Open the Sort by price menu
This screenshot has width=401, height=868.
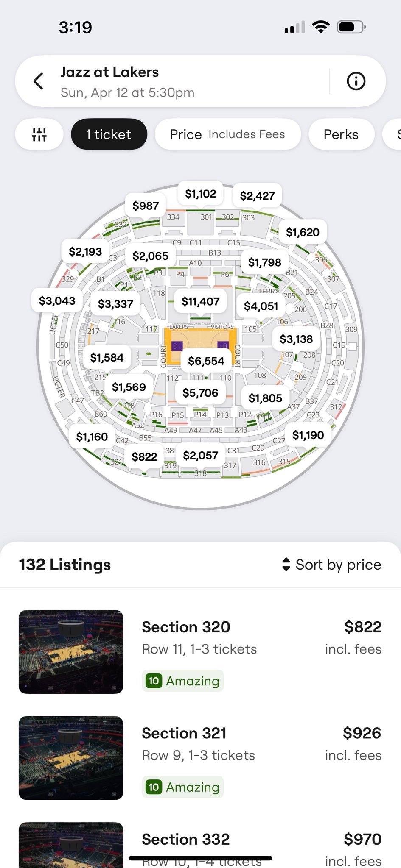[x=331, y=565]
